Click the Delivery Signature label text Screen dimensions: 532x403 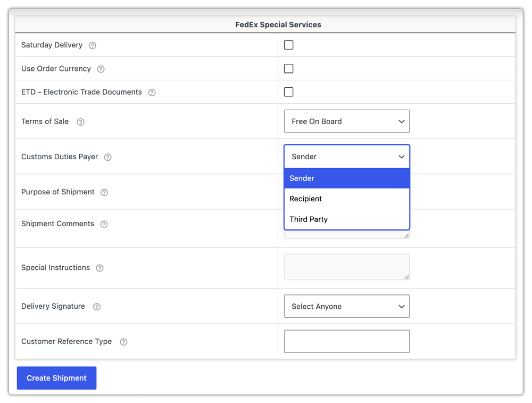point(53,306)
